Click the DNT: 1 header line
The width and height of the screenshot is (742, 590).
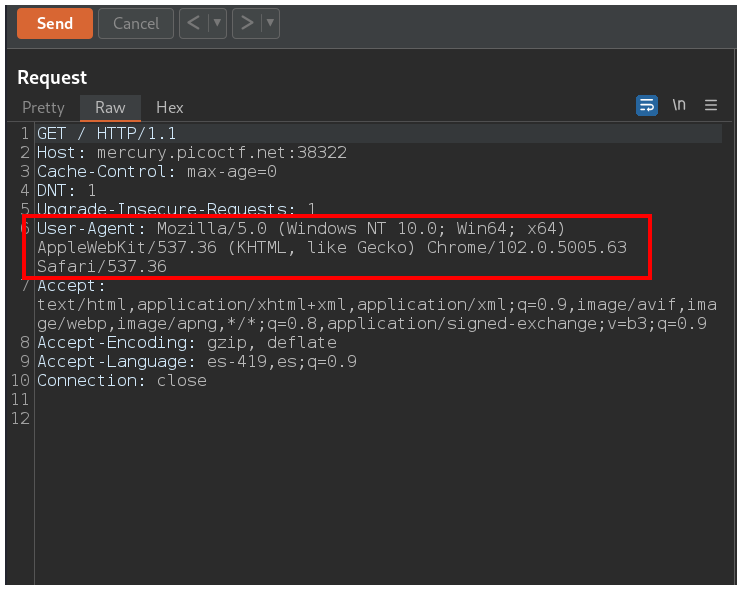click(66, 190)
